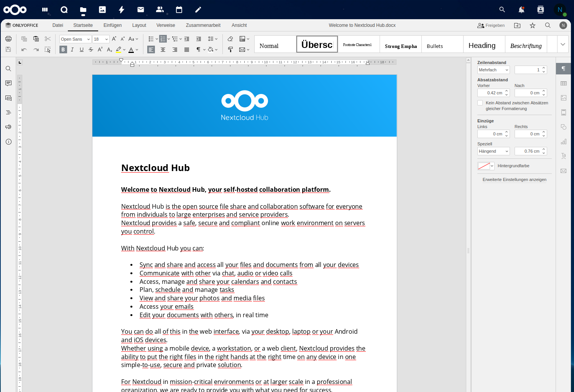Mark document as favorite star icon
This screenshot has height=392, width=574.
[x=533, y=25]
